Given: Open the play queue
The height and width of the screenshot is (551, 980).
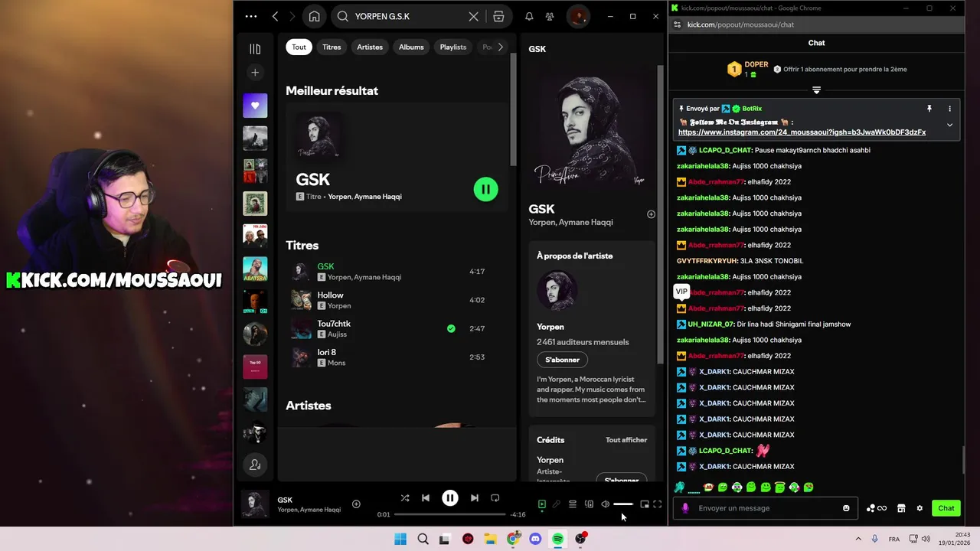Looking at the screenshot, I should click(573, 504).
